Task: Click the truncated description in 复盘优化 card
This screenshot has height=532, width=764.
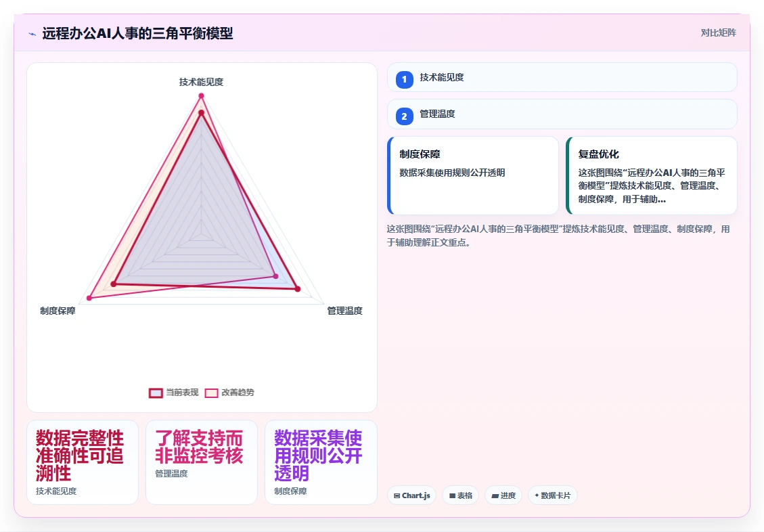Action: coord(652,185)
